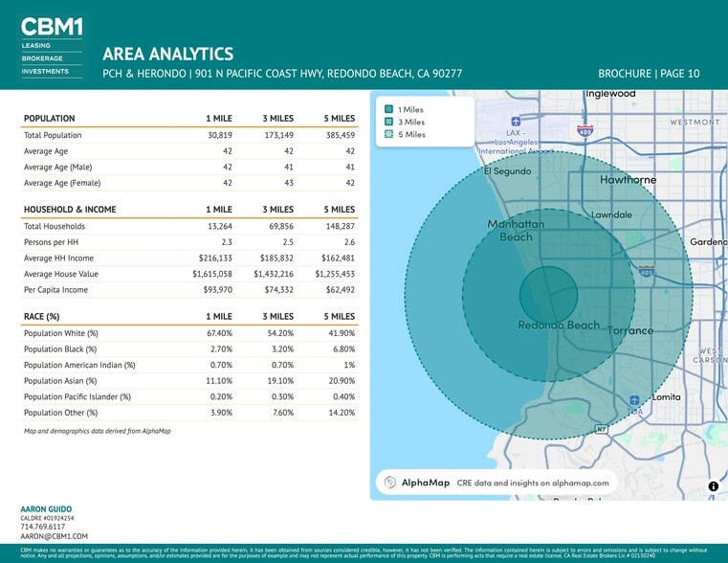Click the 'Average Age (Female)' row label

point(62,183)
